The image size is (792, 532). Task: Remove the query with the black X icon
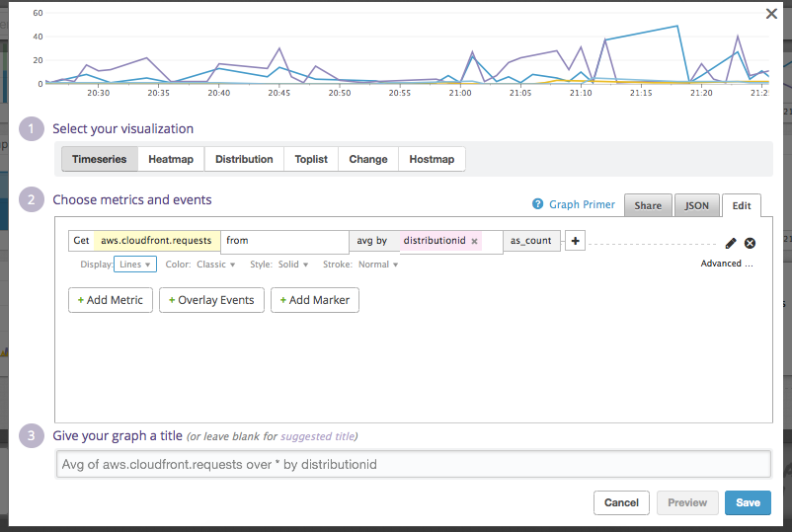pyautogui.click(x=750, y=243)
